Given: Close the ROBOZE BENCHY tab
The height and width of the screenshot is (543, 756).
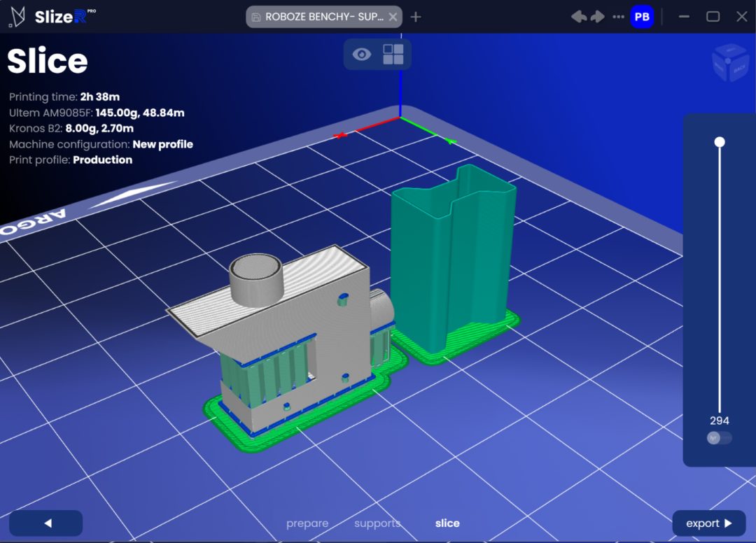Looking at the screenshot, I should click(x=393, y=16).
